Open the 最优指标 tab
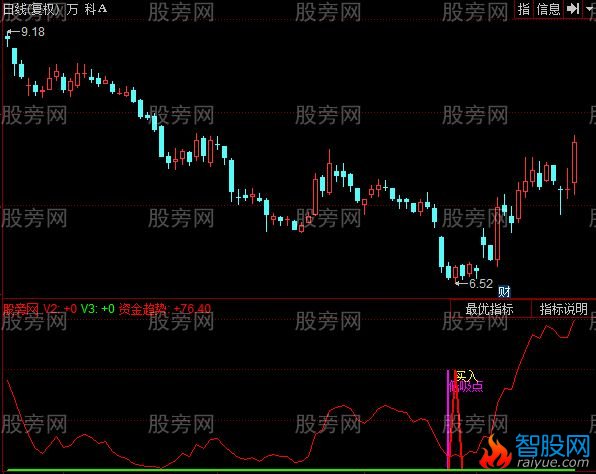The width and height of the screenshot is (596, 474). click(490, 309)
